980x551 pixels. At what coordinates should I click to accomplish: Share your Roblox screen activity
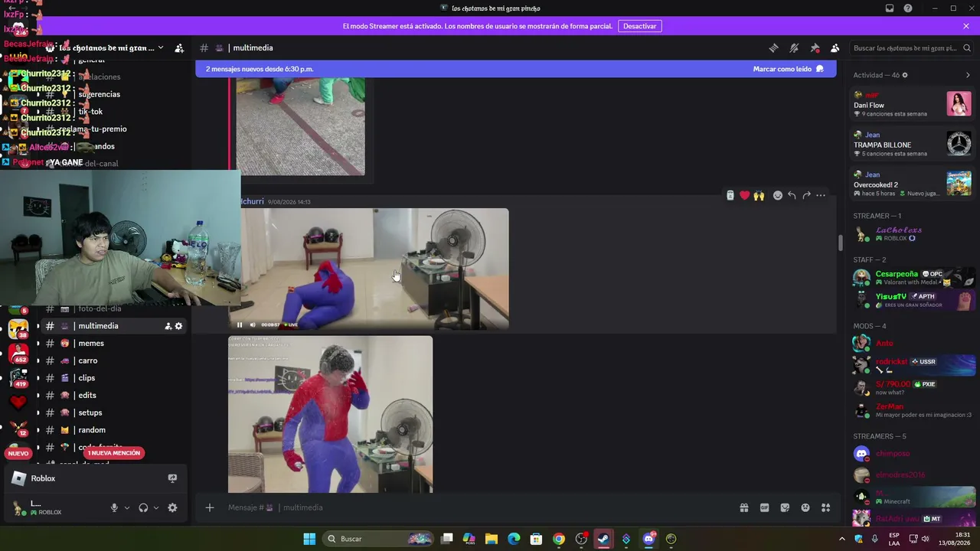coord(172,478)
